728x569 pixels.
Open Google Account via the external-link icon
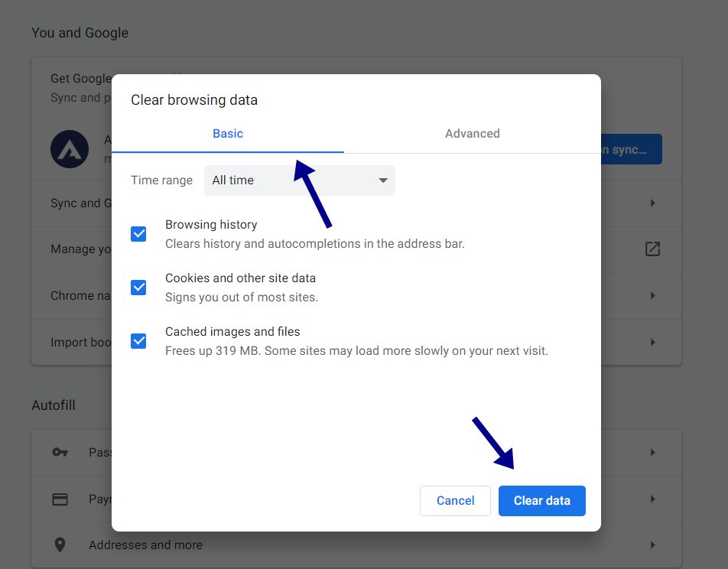652,249
